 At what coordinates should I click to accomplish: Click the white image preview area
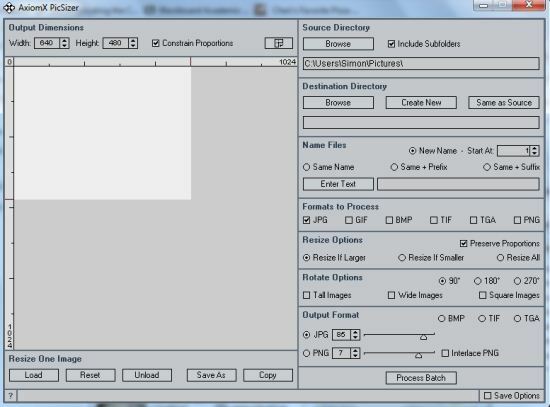click(x=102, y=133)
